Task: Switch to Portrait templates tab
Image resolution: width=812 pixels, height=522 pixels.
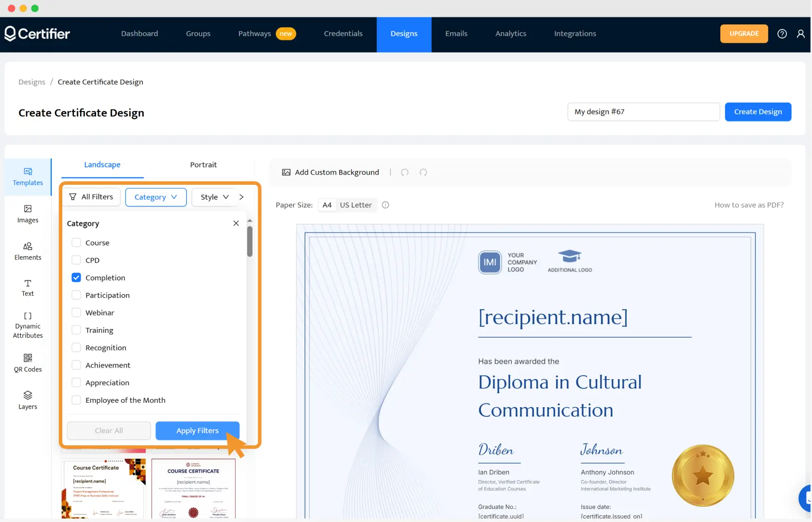Action: 203,165
